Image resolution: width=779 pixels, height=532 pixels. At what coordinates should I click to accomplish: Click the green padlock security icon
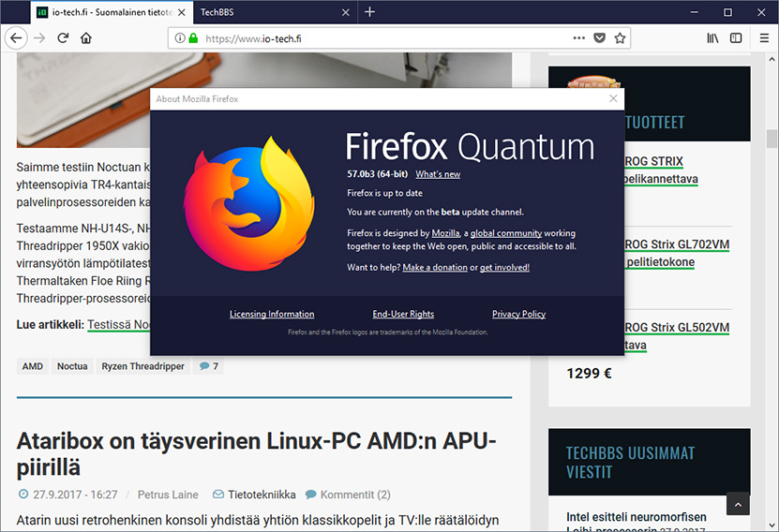[x=193, y=38]
